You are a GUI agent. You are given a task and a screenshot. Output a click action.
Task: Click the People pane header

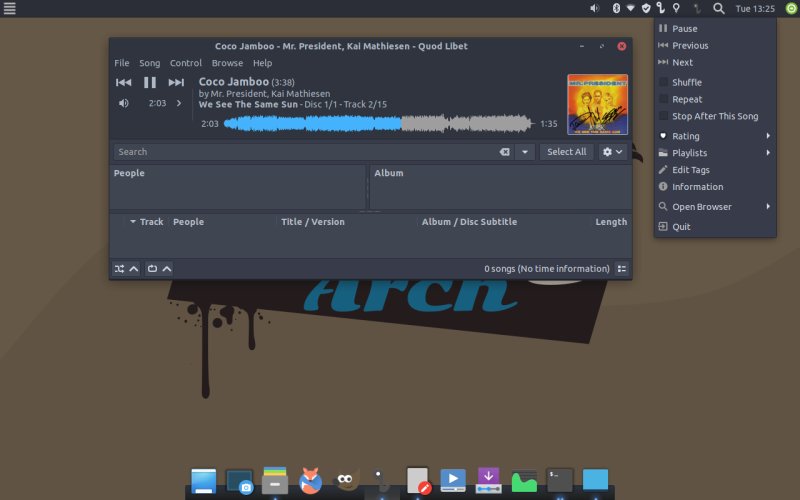[129, 173]
